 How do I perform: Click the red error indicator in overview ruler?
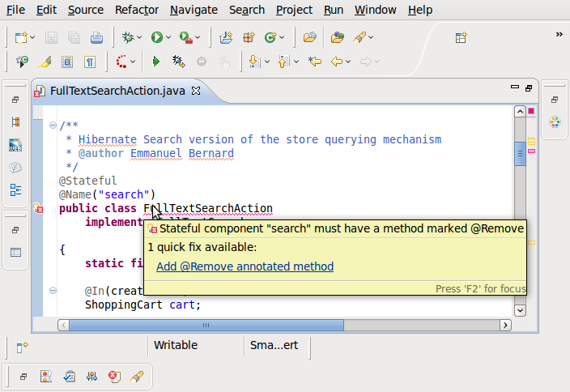click(531, 111)
